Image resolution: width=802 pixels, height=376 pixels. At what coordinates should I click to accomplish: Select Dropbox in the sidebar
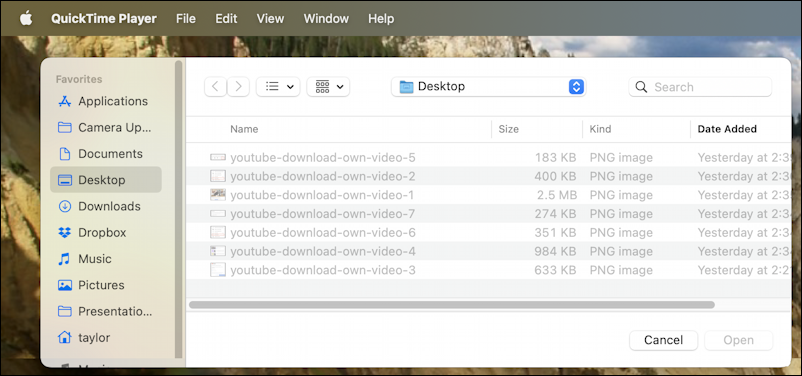tap(106, 232)
